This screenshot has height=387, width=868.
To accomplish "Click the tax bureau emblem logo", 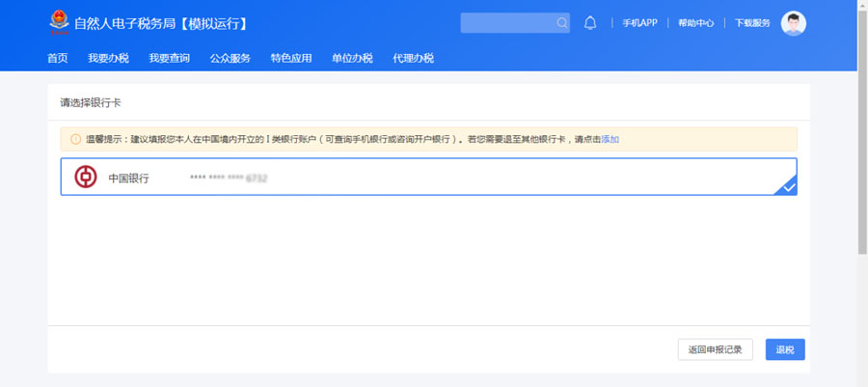I will coord(59,22).
